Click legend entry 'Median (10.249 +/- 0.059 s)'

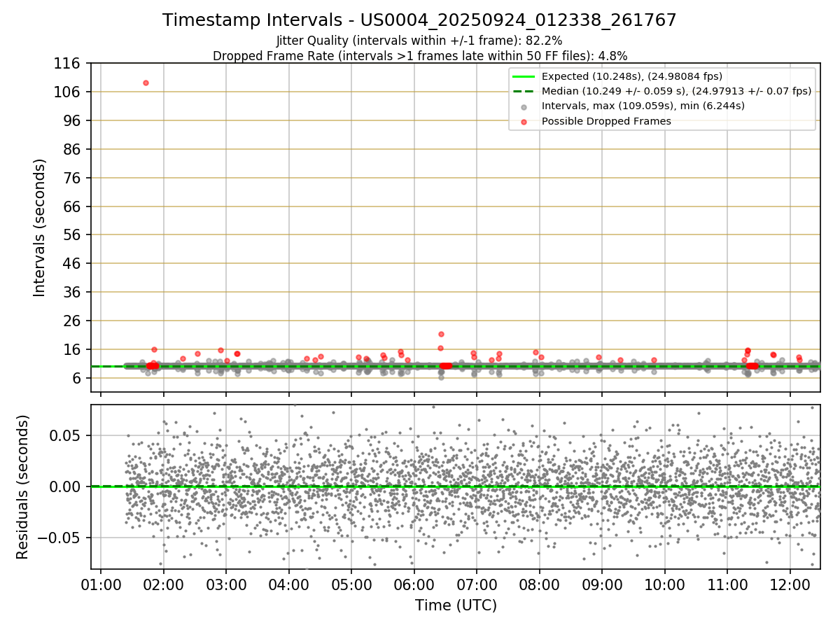click(x=676, y=91)
